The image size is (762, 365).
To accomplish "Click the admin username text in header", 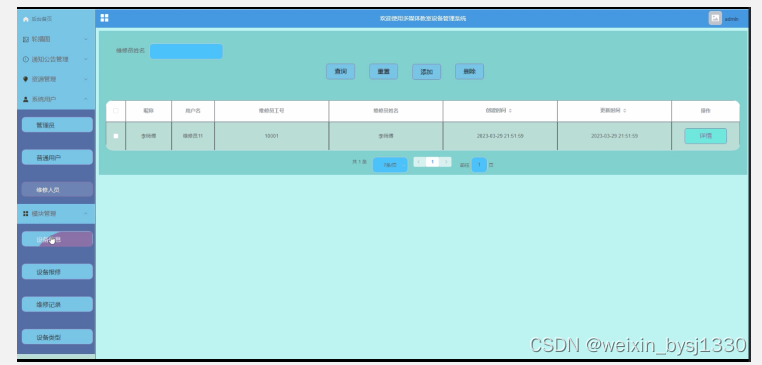I will pos(731,19).
